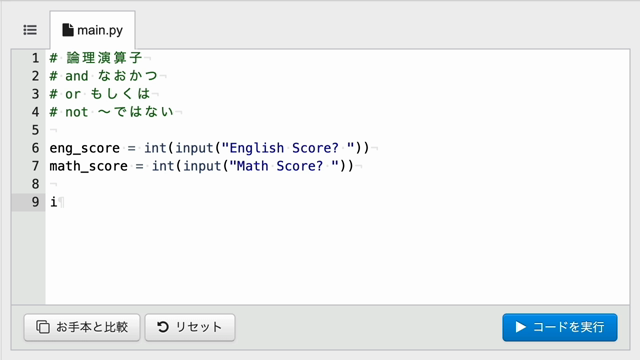Click the circular arrow reset icon

[x=163, y=327]
